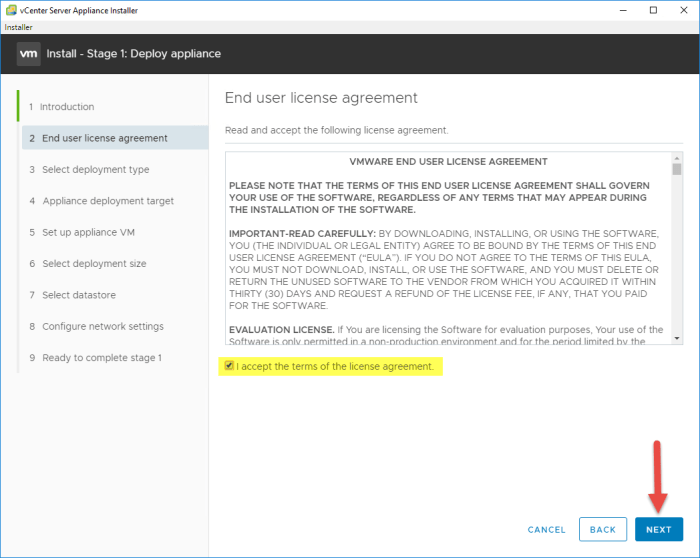Go to step 1 Introduction
The height and width of the screenshot is (558, 700).
[x=66, y=107]
